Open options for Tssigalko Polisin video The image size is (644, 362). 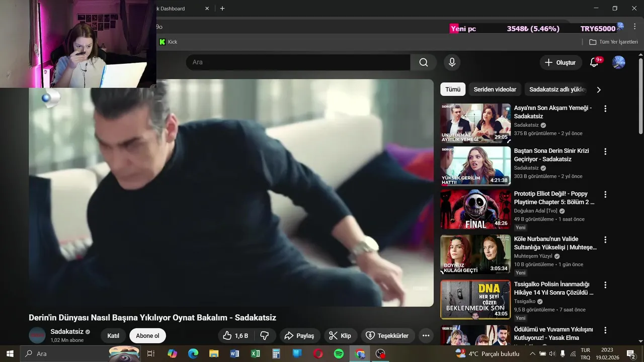(x=605, y=285)
